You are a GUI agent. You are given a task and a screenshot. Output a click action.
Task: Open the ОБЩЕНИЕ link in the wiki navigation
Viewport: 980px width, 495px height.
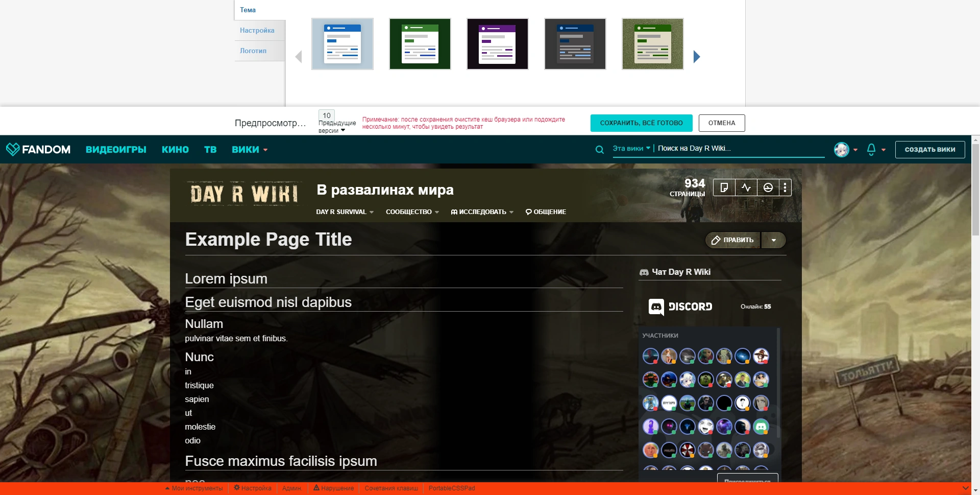click(x=546, y=212)
